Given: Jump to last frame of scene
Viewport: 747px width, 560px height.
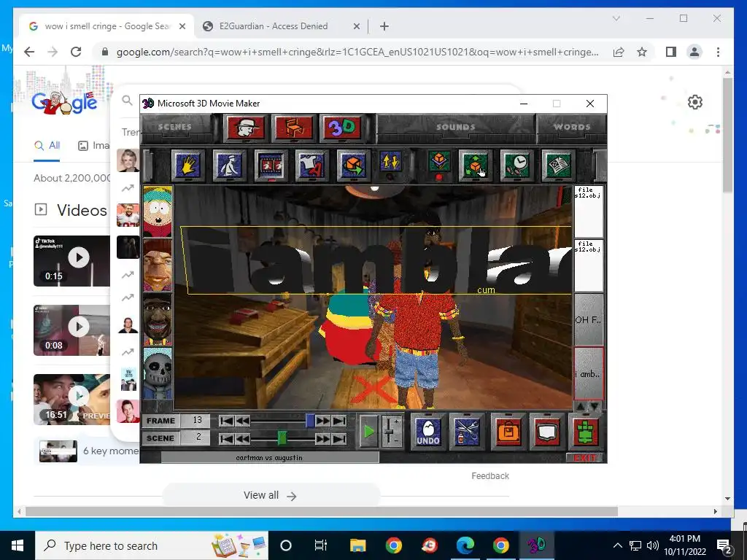Looking at the screenshot, I should click(x=339, y=421).
